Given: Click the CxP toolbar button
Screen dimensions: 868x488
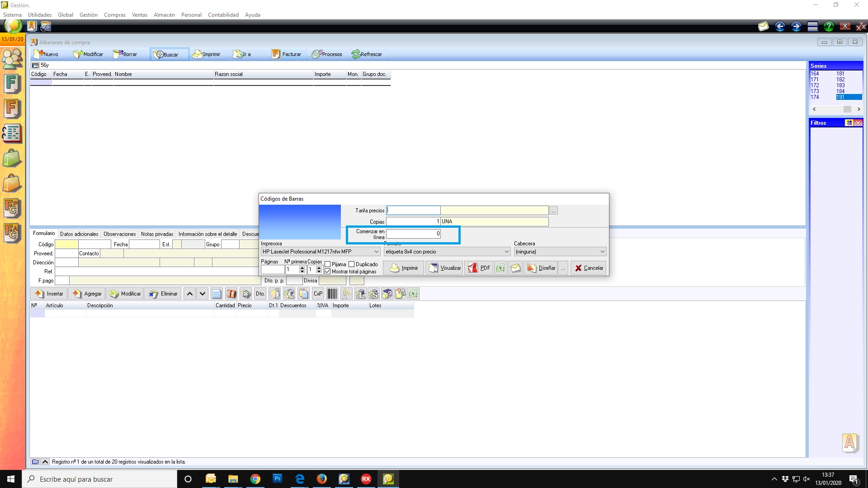Looking at the screenshot, I should (x=318, y=294).
